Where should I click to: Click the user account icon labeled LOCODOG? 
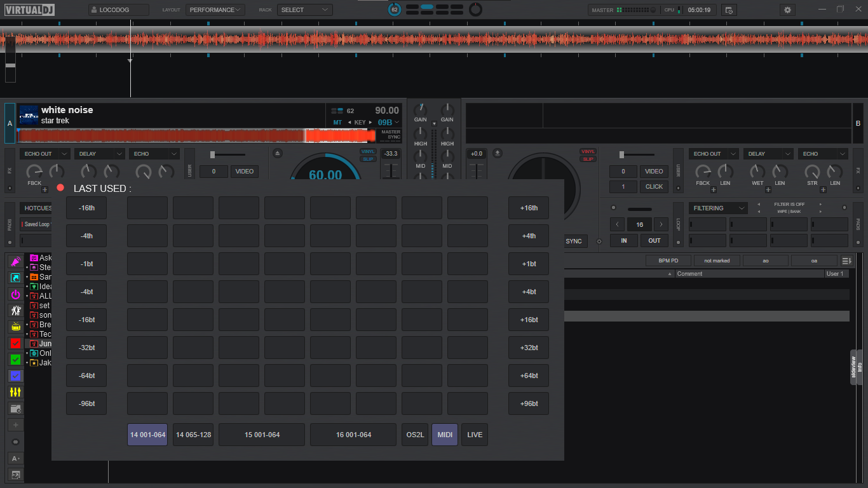coord(94,10)
